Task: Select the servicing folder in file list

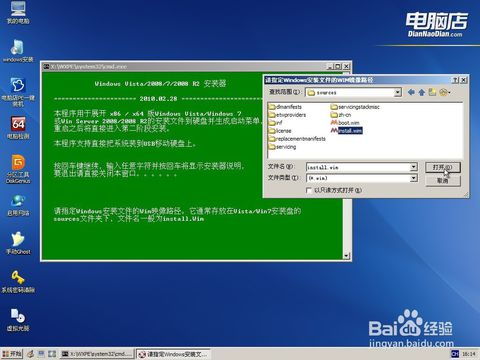Action: tap(282, 147)
